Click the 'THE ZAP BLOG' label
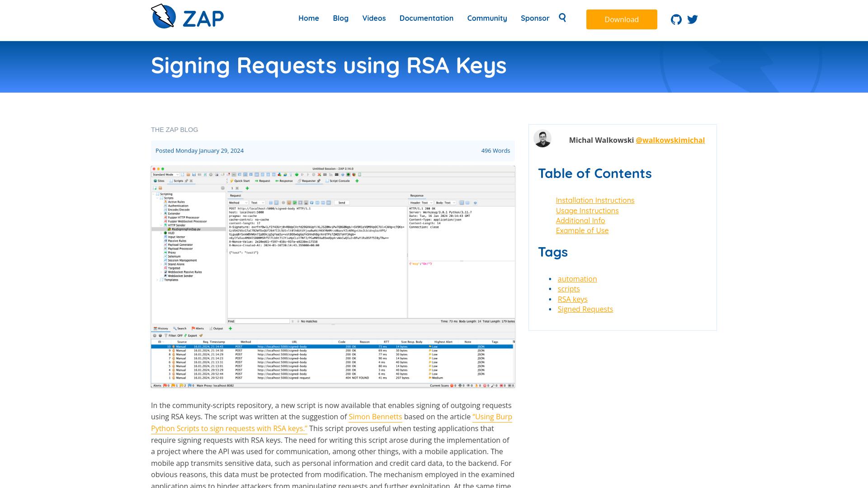 (x=175, y=130)
